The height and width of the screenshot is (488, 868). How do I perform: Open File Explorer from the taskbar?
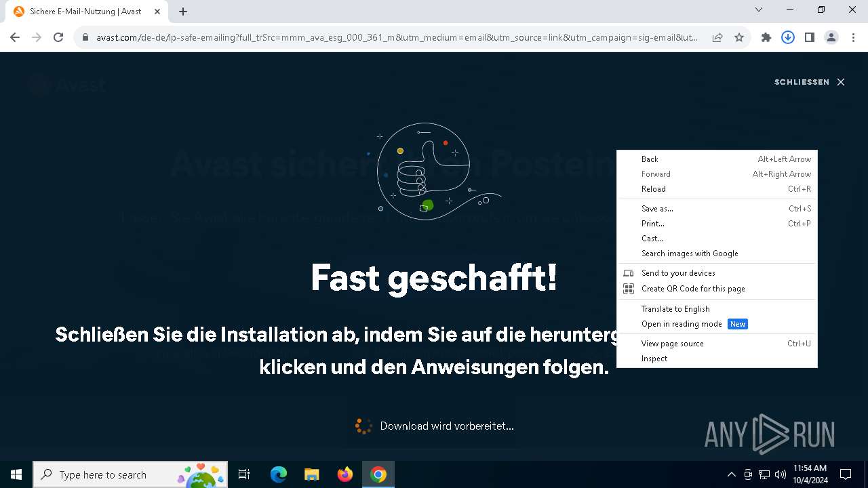pos(311,474)
